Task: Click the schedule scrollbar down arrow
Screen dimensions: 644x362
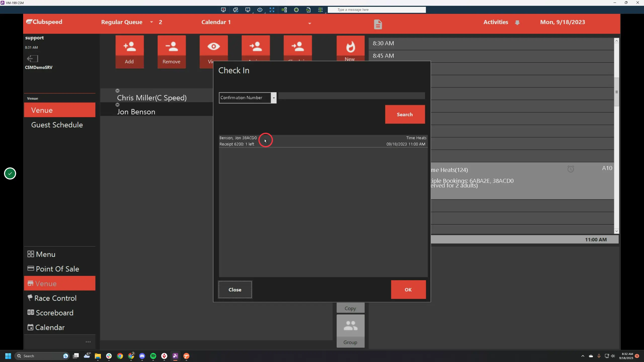Action: point(616,231)
